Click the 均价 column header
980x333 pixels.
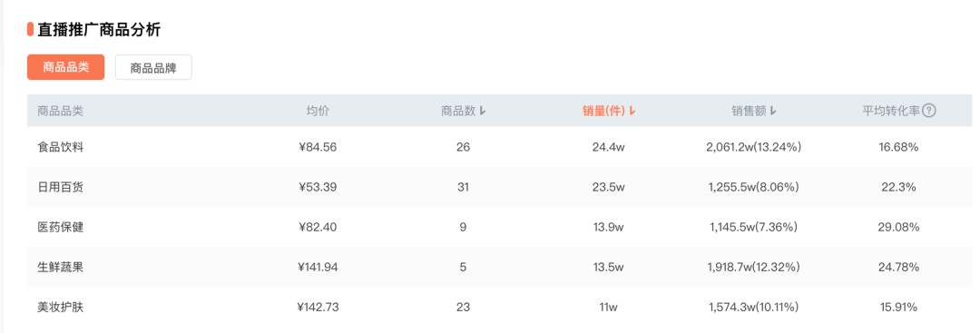(x=318, y=112)
